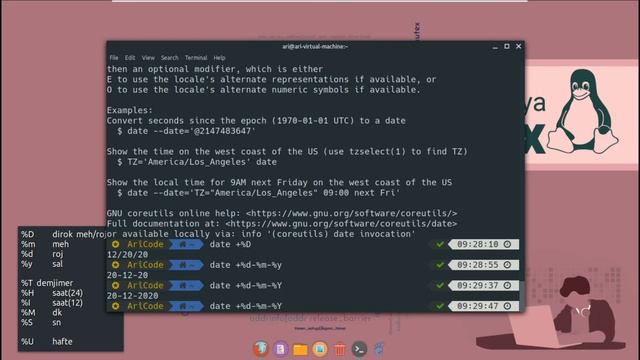Open the Edit menu in the terminal
Viewport: 640px width, 360px height.
(x=130, y=58)
